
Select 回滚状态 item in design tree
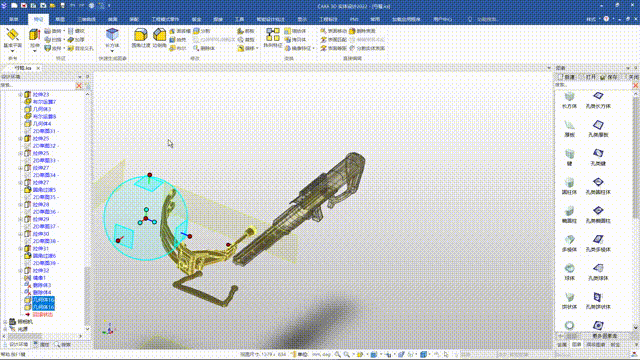(x=42, y=315)
